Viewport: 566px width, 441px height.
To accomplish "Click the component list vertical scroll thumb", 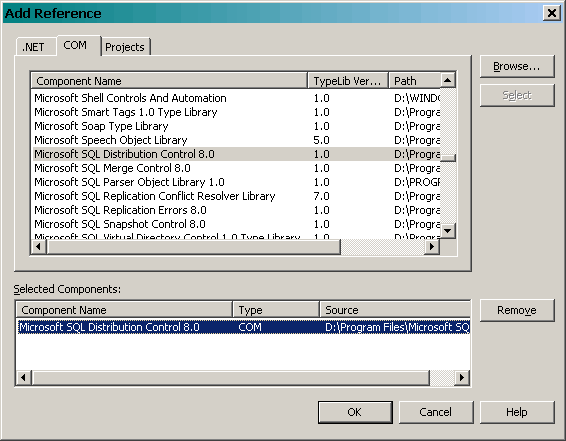I will (x=448, y=158).
